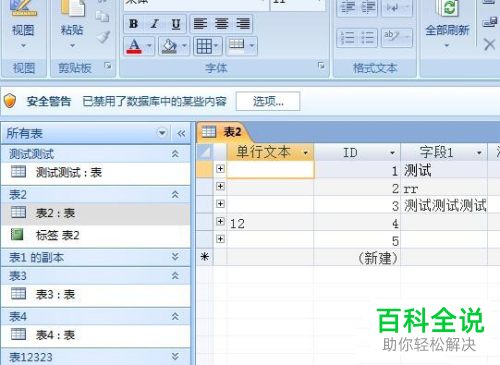Expand subdatasheet for row ID 4
This screenshot has height=365, width=500.
(220, 221)
